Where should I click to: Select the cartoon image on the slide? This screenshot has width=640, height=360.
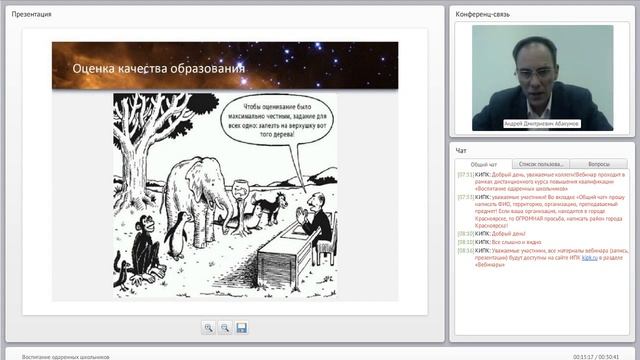[225, 195]
